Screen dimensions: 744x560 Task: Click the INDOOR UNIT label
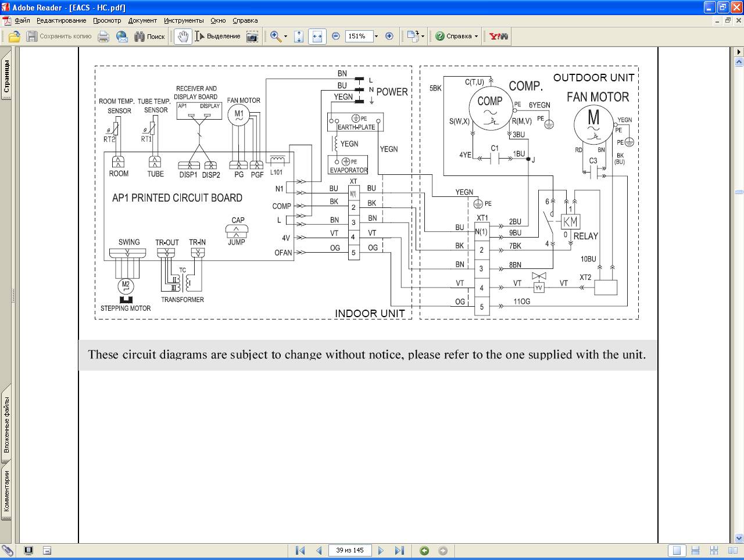tap(370, 313)
